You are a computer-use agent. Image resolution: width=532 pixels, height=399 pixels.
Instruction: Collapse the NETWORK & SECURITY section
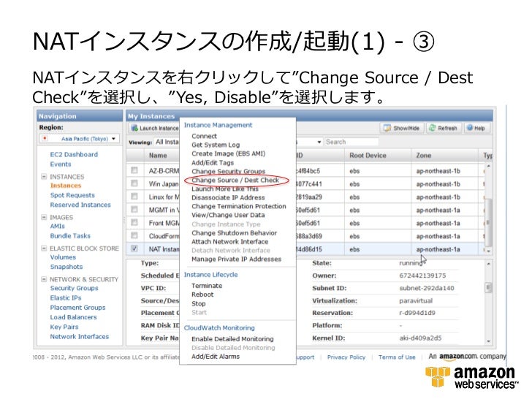(x=44, y=279)
